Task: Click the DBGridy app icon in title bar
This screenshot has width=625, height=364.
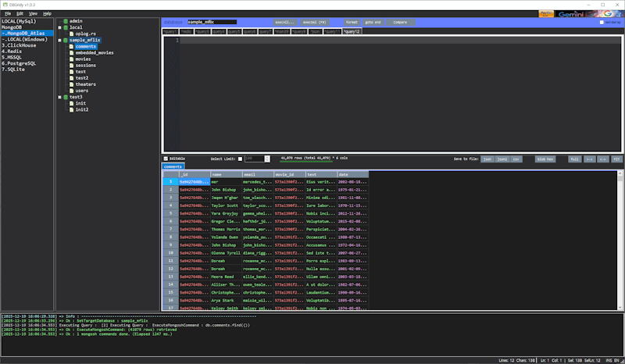Action: tap(5, 5)
